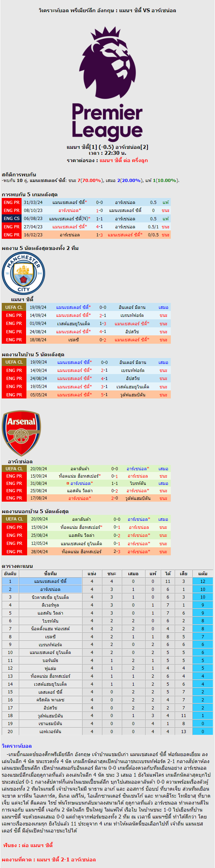Click the Manchester City club crest
215x868 pixels.
(x=23, y=273)
